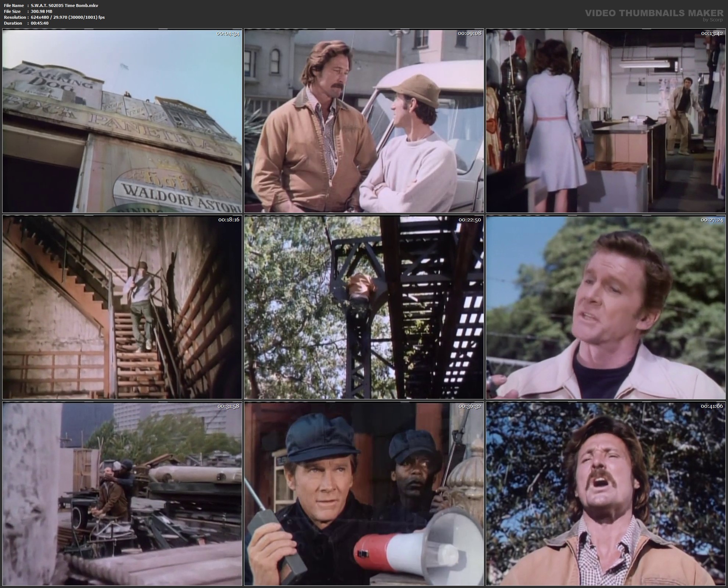The width and height of the screenshot is (728, 588).
Task: Click the 00:13:42 timestamp label
Action: [711, 33]
